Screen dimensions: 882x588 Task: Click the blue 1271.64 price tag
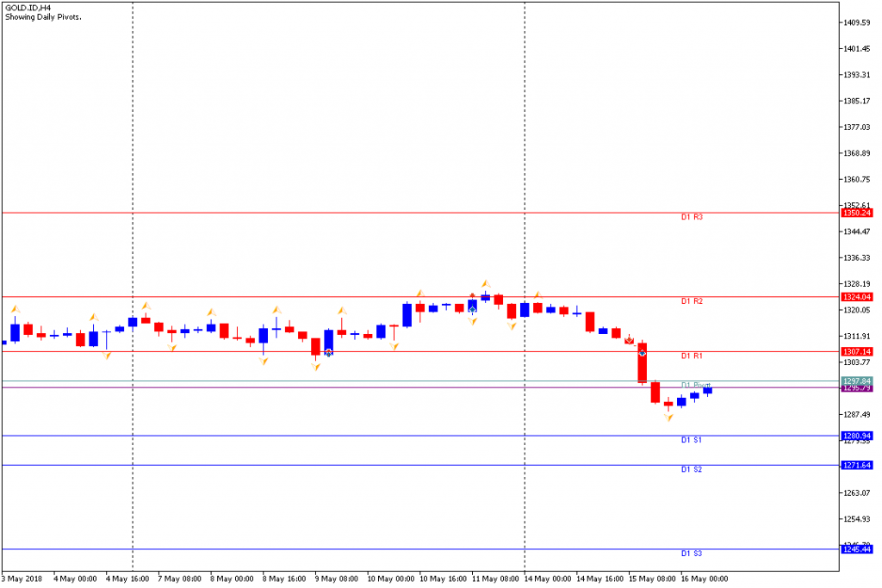[858, 465]
